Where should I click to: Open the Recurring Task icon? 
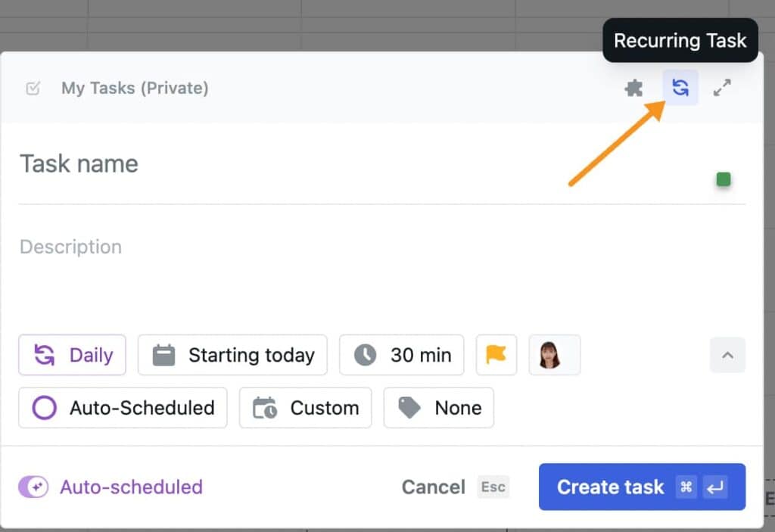[680, 87]
